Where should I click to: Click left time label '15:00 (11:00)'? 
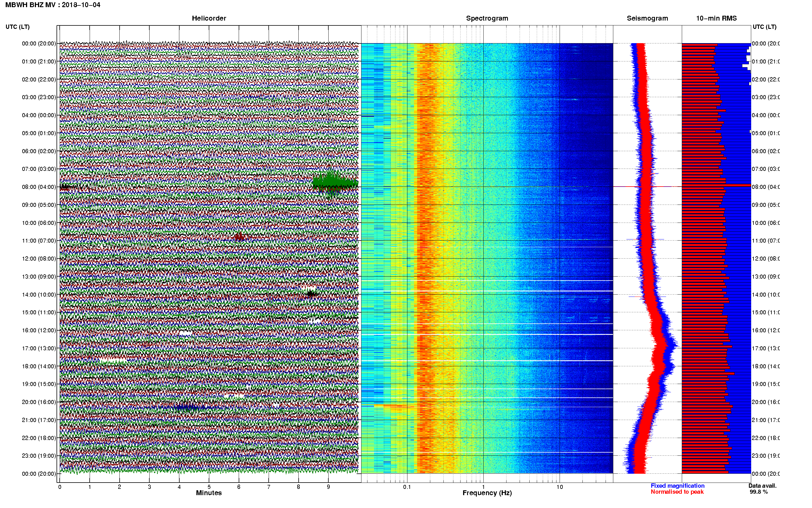point(39,313)
